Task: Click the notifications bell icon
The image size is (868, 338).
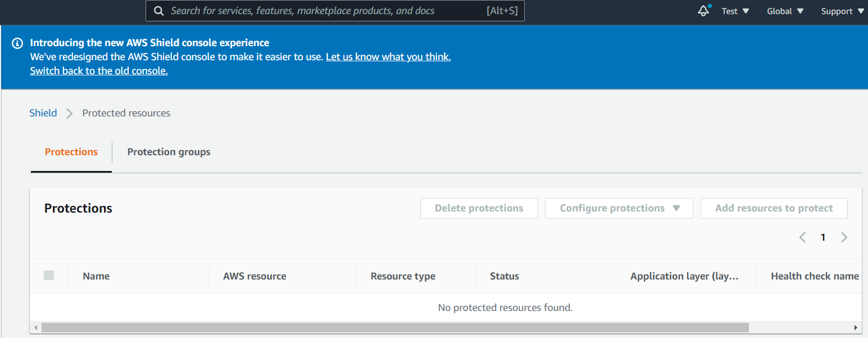Action: pos(703,11)
